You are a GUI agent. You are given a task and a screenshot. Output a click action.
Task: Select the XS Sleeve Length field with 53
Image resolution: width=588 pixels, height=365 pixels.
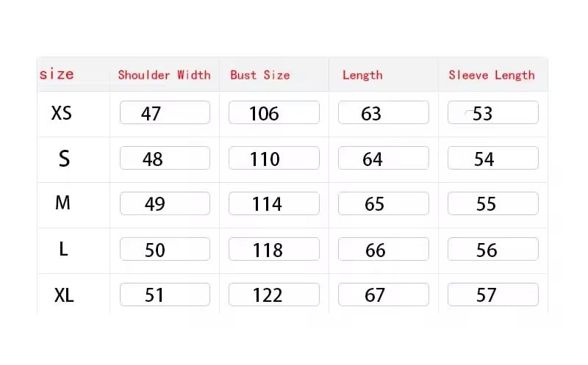pyautogui.click(x=492, y=113)
